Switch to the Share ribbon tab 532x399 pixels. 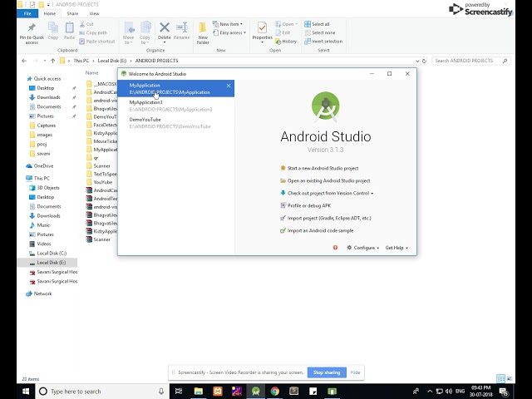click(x=72, y=13)
